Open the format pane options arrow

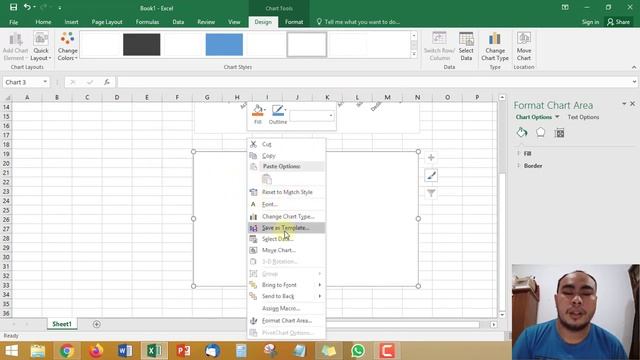(x=624, y=104)
